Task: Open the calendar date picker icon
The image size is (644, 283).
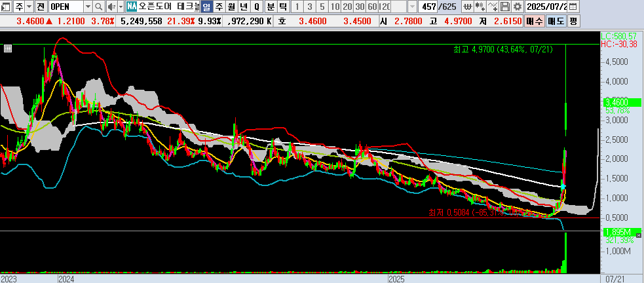Action: click(x=573, y=7)
